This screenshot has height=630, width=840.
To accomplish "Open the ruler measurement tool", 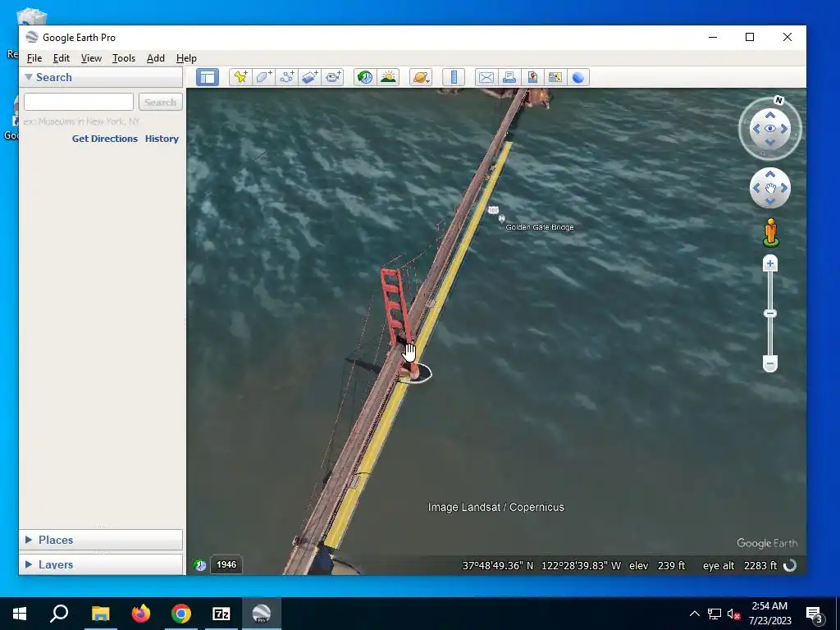I will [x=453, y=77].
